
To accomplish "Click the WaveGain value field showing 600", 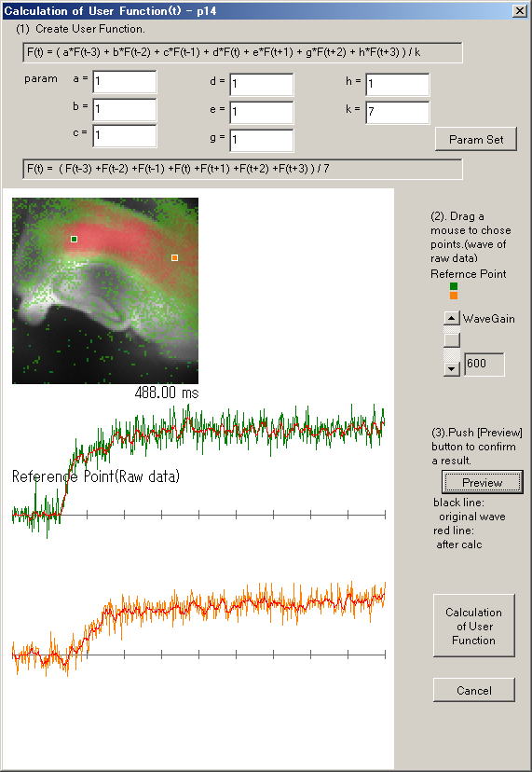I will coord(484,365).
